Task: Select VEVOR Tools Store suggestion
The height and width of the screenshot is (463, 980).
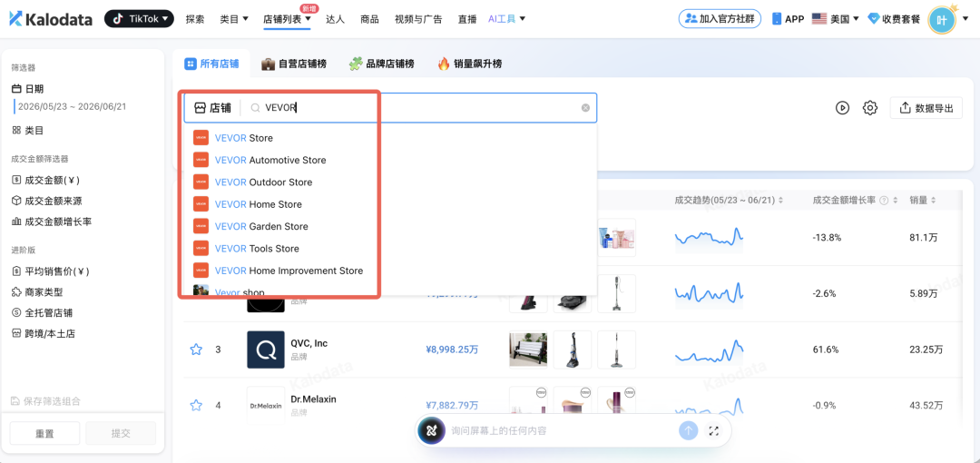Action: [390, 249]
